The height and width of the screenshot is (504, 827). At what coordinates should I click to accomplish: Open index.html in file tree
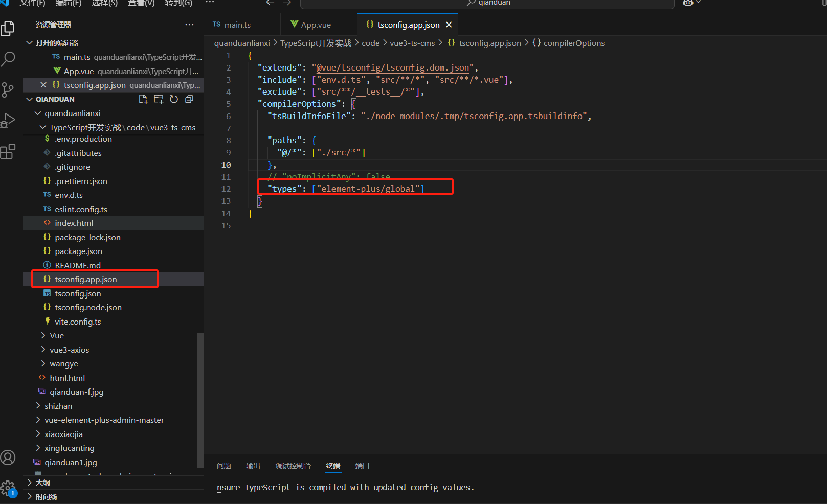(x=113, y=223)
